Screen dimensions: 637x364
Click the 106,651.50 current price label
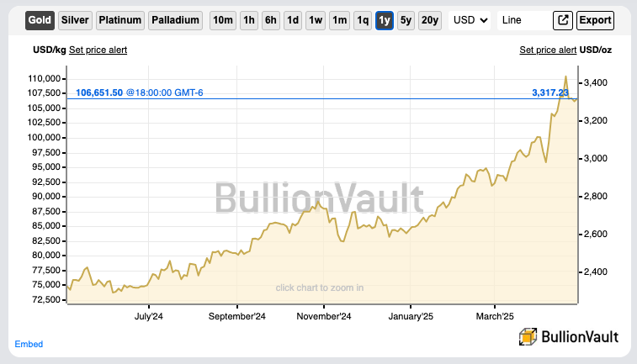(x=99, y=92)
